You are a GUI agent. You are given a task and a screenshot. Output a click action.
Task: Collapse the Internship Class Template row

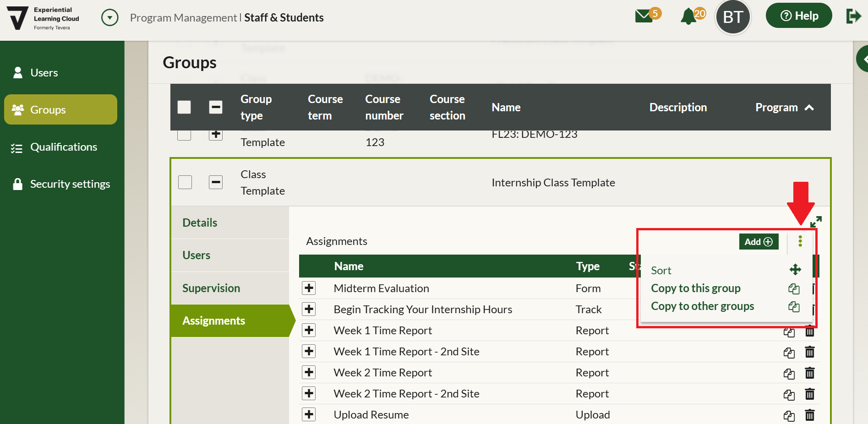click(216, 182)
